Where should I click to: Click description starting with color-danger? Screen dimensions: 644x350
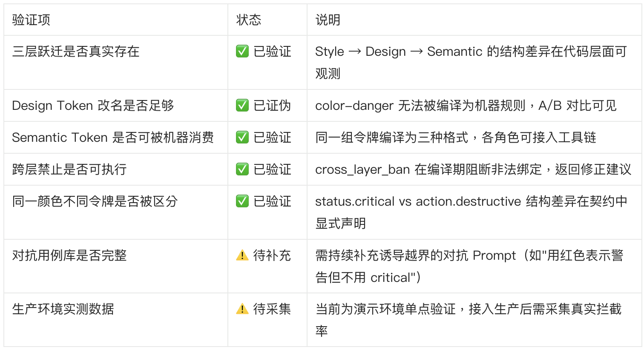[x=466, y=105]
